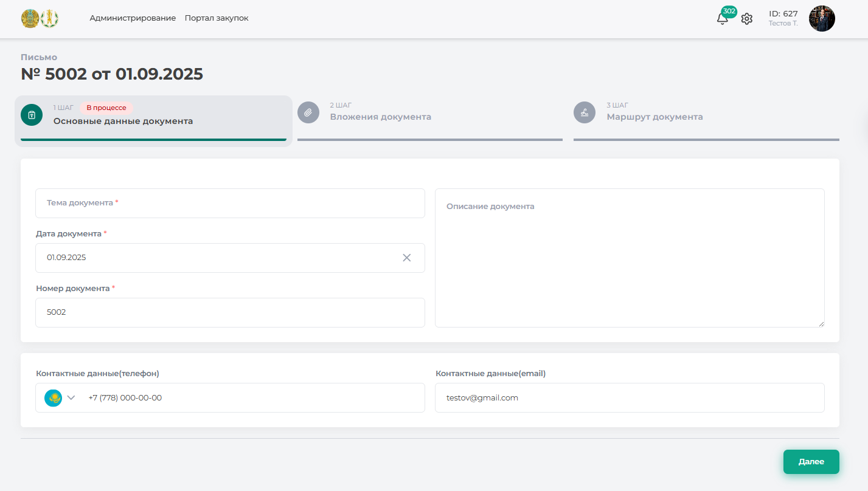The image size is (868, 491).
Task: Click the email contact field
Action: point(630,398)
